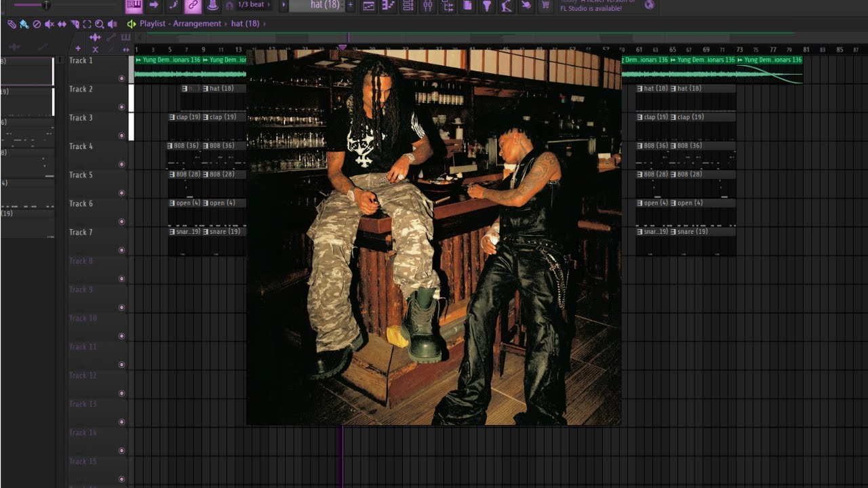Select the Track 12 header label
Screen dimensions: 868x488
83,375
